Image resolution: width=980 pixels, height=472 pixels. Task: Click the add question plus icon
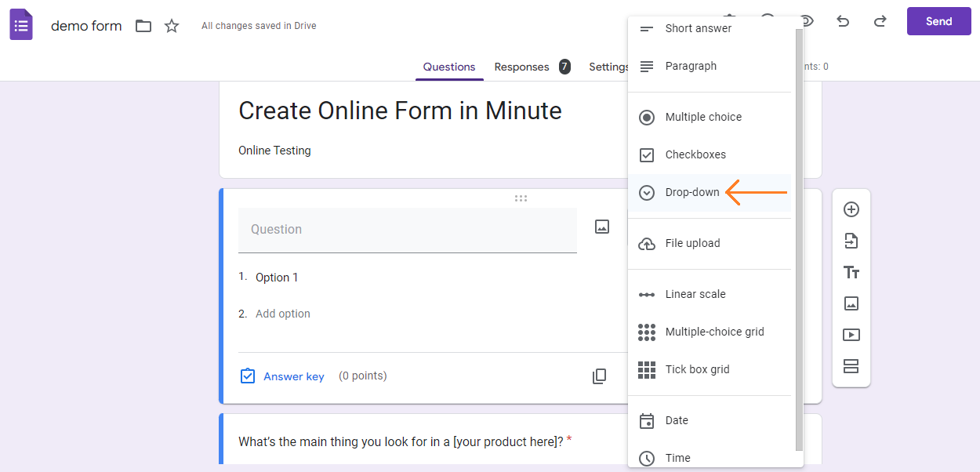point(851,209)
